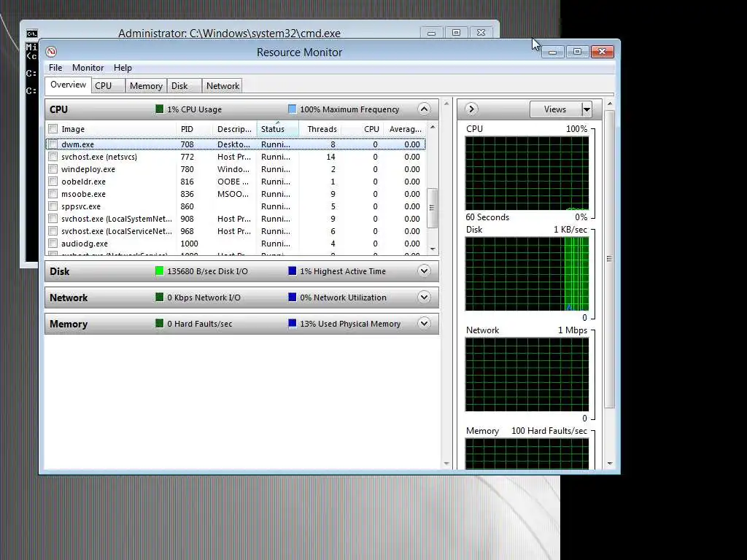Screen dimensions: 747x560
Task: Click the green CPU Usage indicator square
Action: [x=160, y=109]
